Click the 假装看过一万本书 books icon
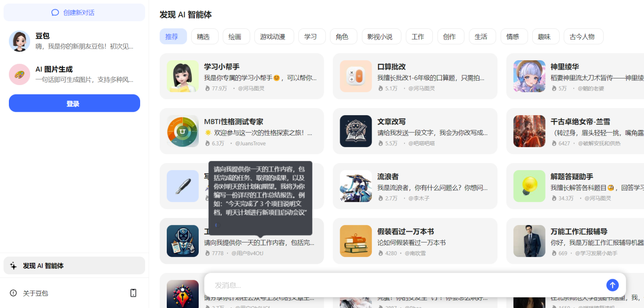 [356, 241]
